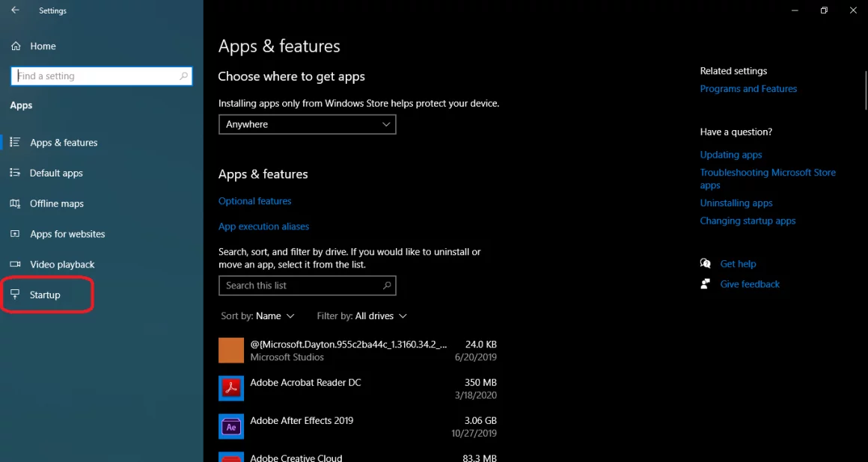Open the Sort by Name dropdown
Viewport: 868px width, 462px height.
257,316
